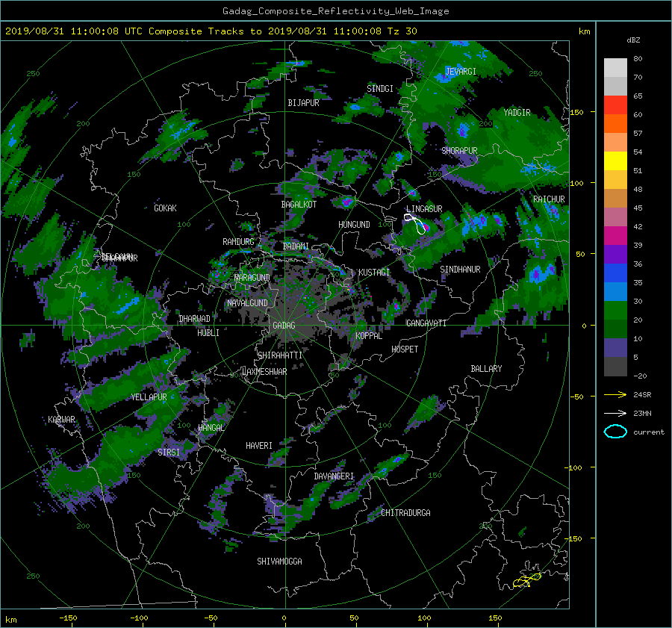Click the 23MN legend label
Screen dimensions: 672x628
pos(642,413)
